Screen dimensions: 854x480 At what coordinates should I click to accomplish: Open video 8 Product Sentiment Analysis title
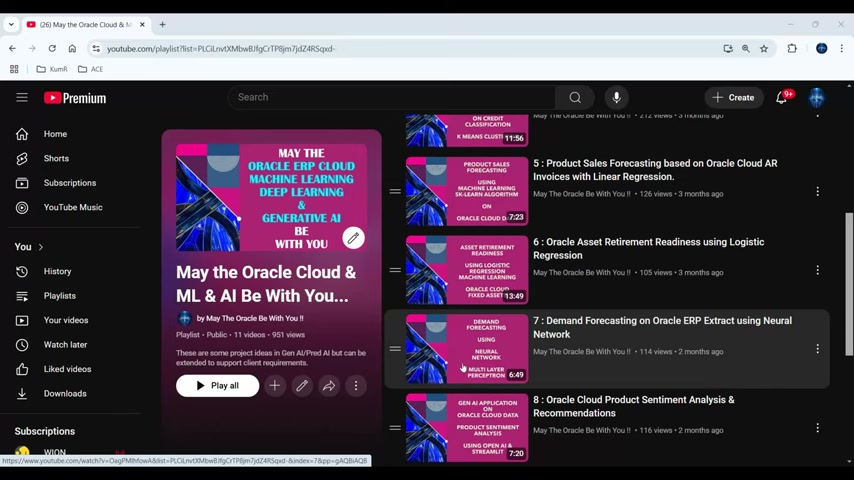point(633,406)
